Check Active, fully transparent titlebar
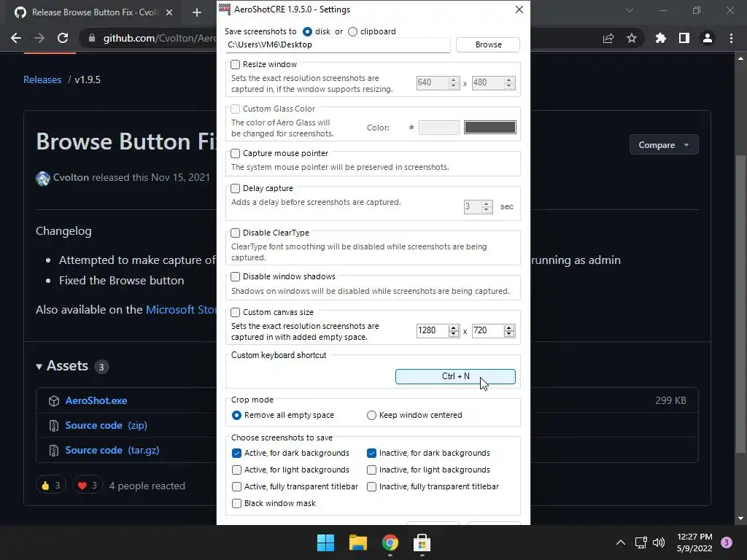 236,486
